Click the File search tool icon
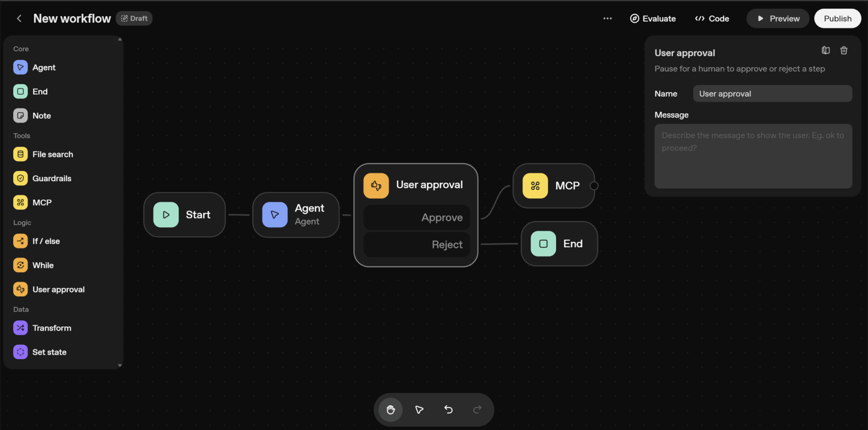868x430 pixels. pos(20,154)
